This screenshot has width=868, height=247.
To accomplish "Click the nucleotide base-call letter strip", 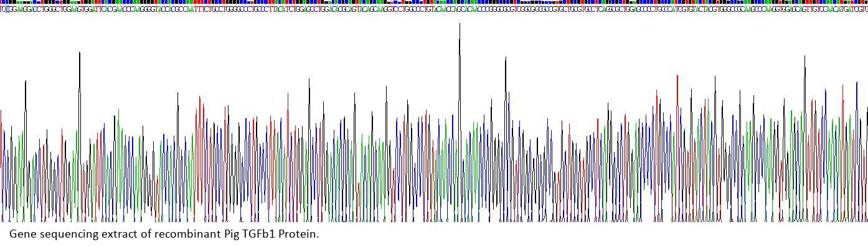I will (434, 9).
